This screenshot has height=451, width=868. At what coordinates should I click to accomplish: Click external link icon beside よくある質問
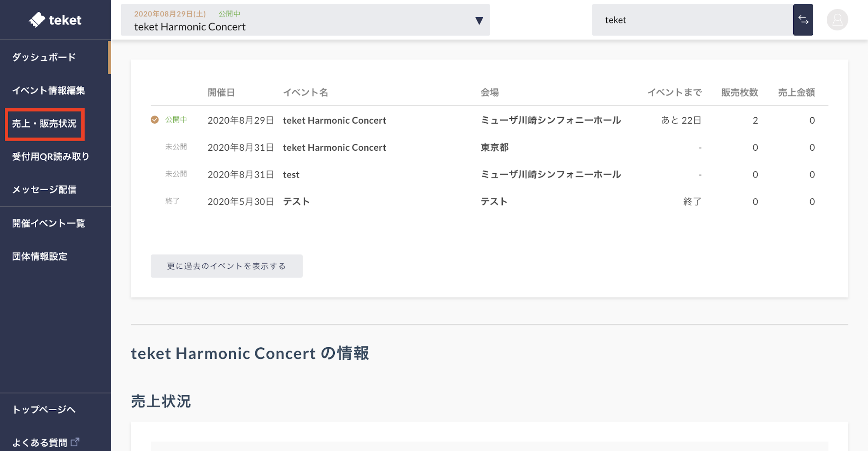point(75,442)
